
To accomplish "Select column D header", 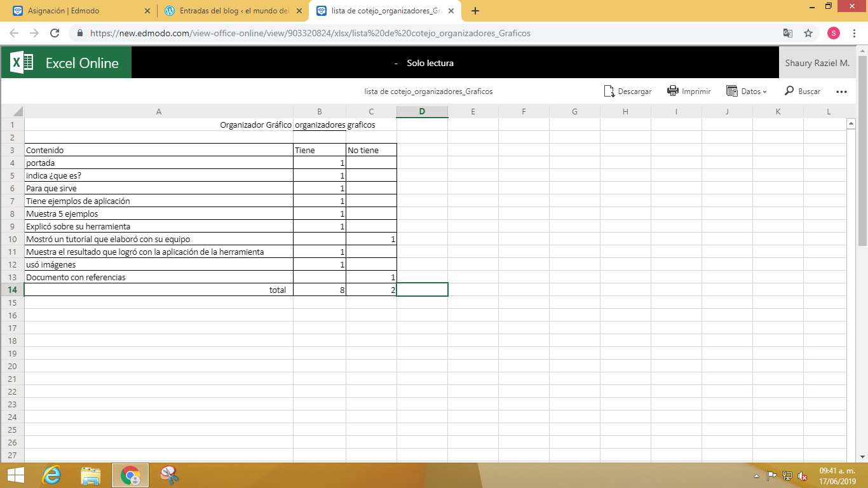I will point(422,112).
